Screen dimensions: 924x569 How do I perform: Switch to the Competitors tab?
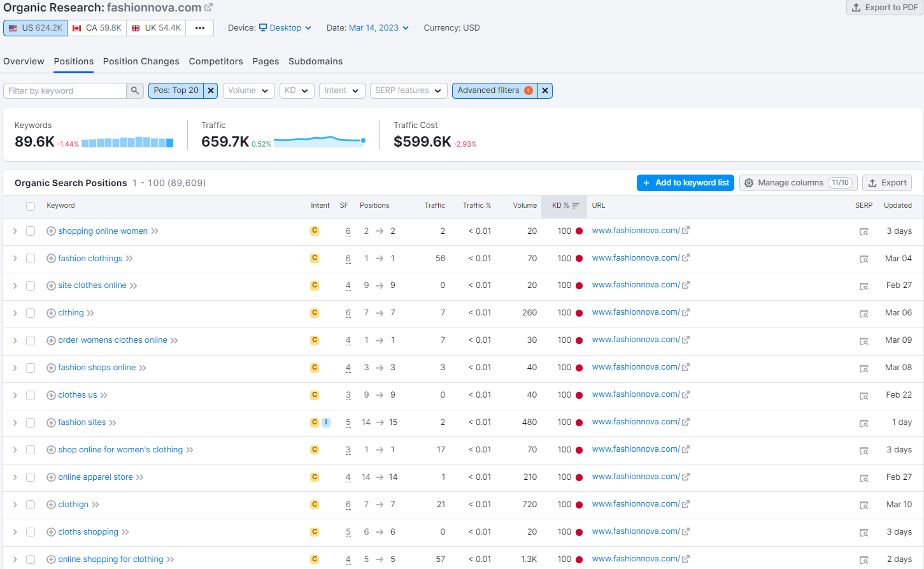click(216, 61)
